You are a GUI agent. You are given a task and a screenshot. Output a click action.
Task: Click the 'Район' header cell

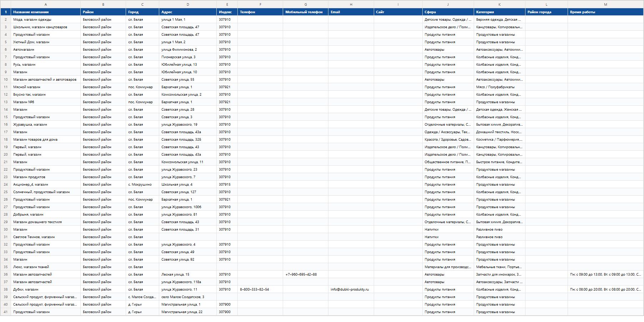103,12
